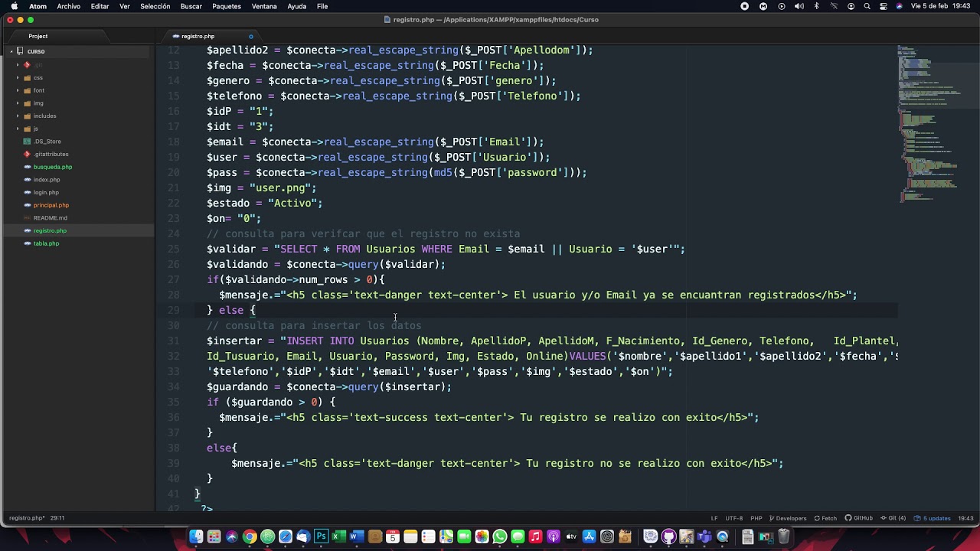Viewport: 980px width, 551px height.
Task: Open tabla.php file
Action: point(46,243)
